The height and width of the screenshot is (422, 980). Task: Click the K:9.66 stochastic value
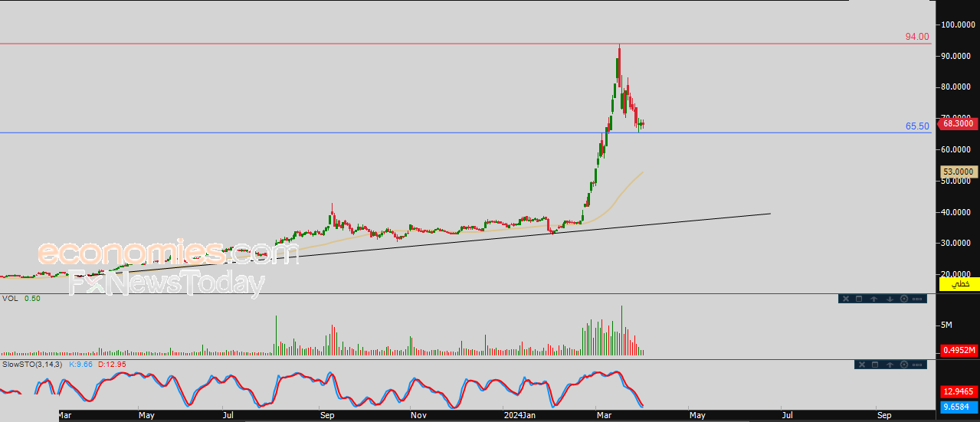[80, 365]
